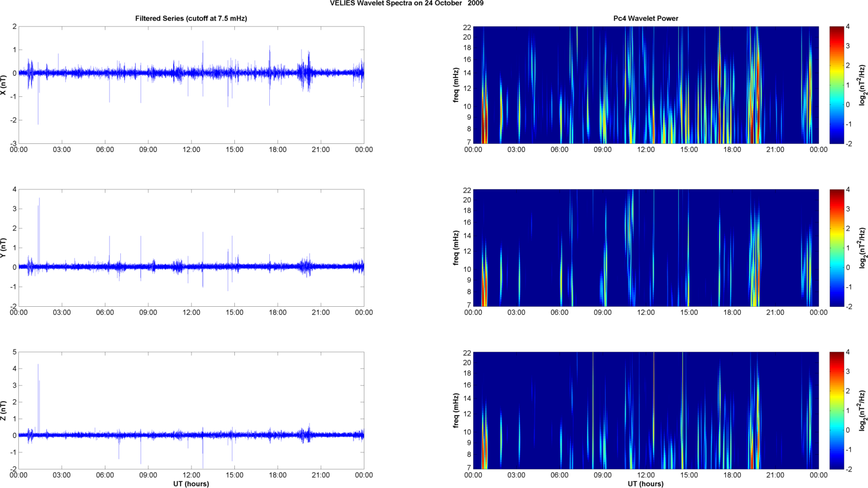Click UT (hours) label under bottom spectrogram

(x=646, y=484)
